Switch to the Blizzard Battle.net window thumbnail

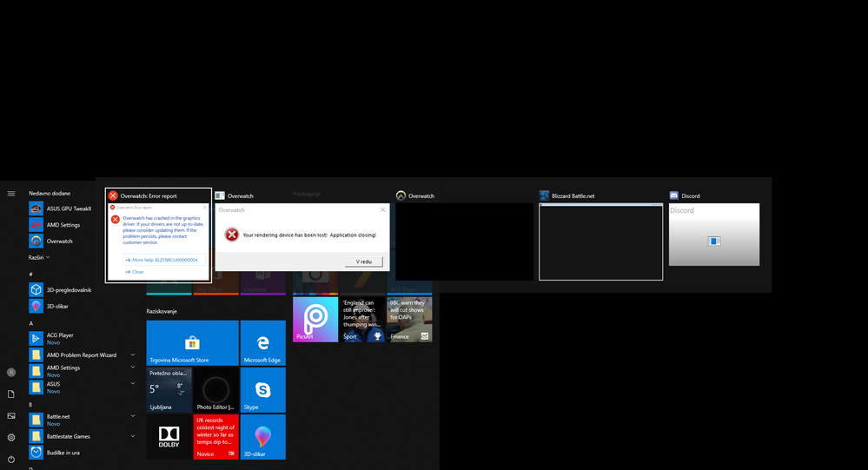600,242
